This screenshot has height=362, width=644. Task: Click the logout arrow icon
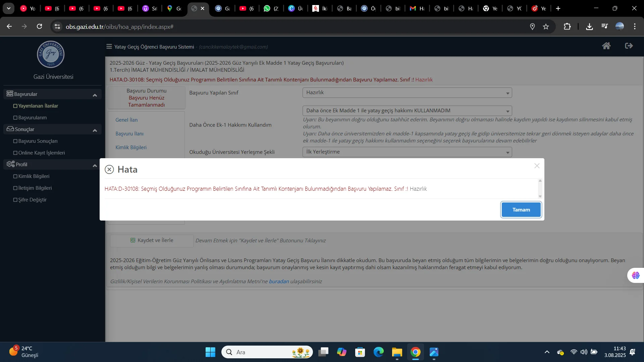[629, 46]
